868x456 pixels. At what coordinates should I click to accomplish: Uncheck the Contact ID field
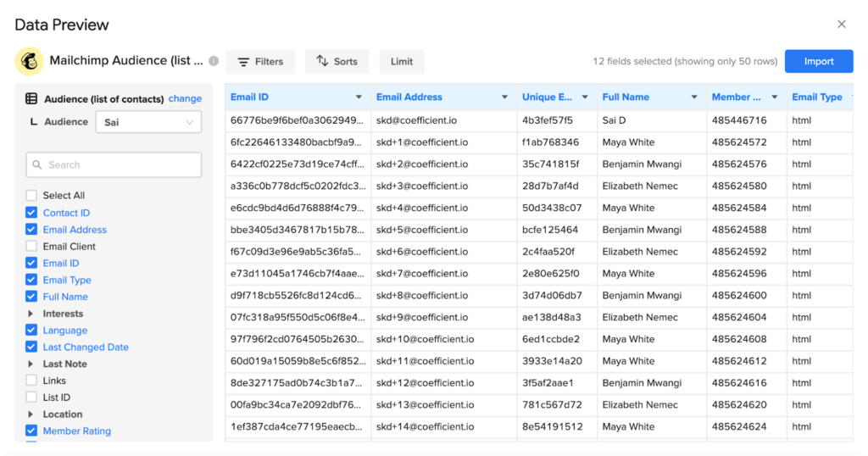tap(31, 213)
